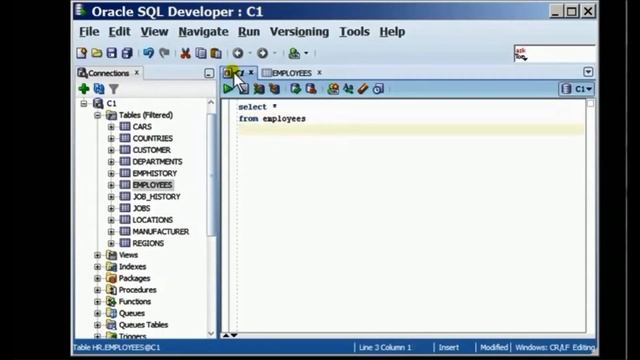Expand the DEPARTMENTS table node
Viewport: 640px width, 360px height.
(x=111, y=162)
